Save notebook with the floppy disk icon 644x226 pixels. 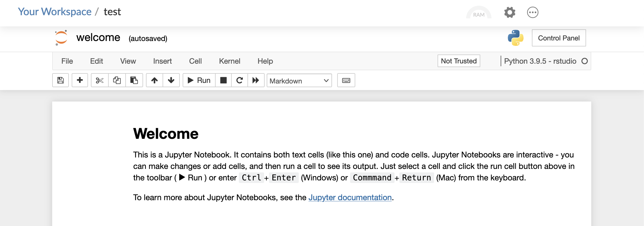tap(61, 80)
